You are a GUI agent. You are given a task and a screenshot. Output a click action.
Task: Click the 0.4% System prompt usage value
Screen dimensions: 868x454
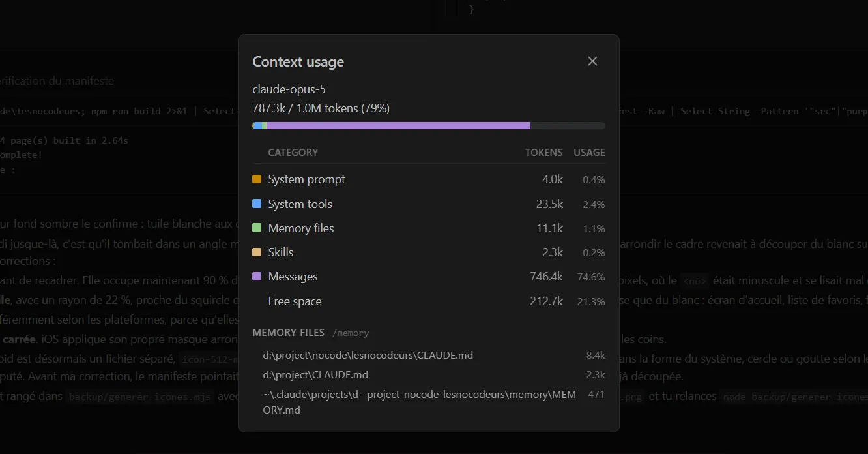594,180
